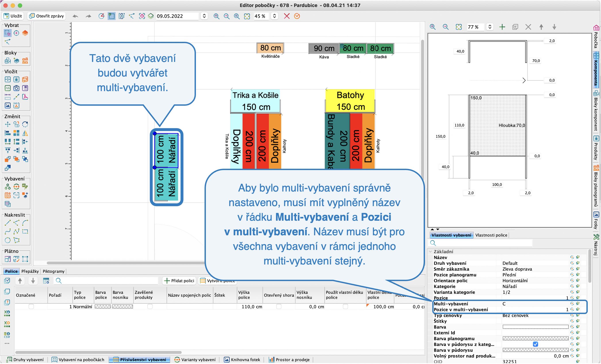Toggle Zavěšené produkty checkbox in shelf row
Image resolution: width=601 pixels, height=364 pixels.
pyautogui.click(x=150, y=307)
